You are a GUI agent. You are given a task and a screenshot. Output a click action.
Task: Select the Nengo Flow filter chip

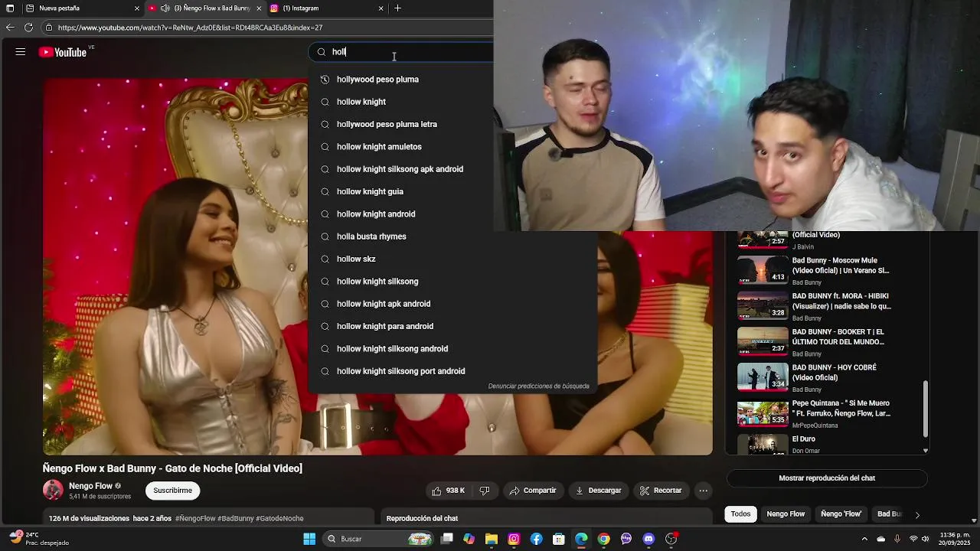pyautogui.click(x=786, y=514)
